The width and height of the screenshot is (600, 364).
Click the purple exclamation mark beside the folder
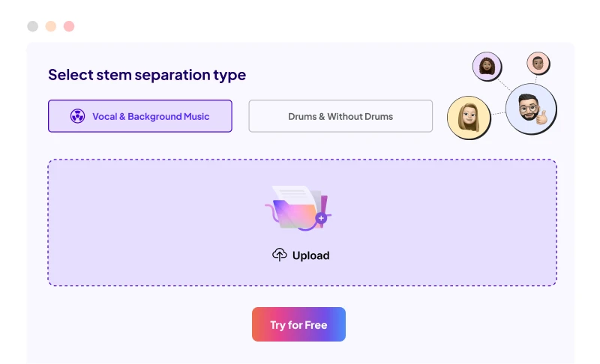[325, 201]
